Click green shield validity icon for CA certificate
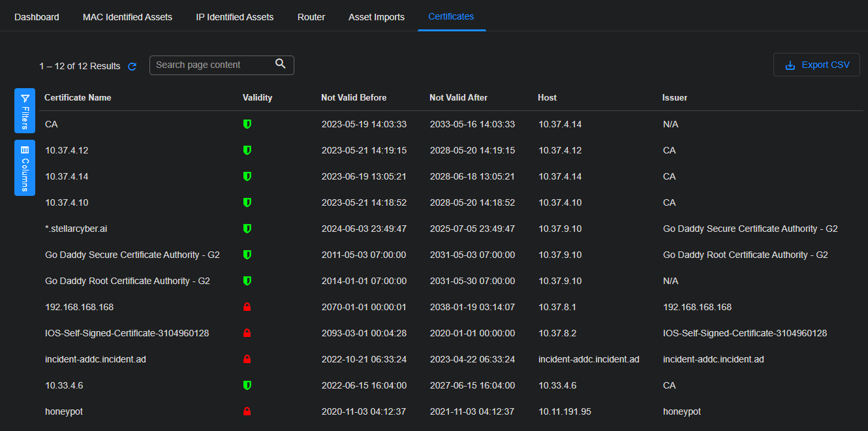The image size is (868, 431). 247,124
